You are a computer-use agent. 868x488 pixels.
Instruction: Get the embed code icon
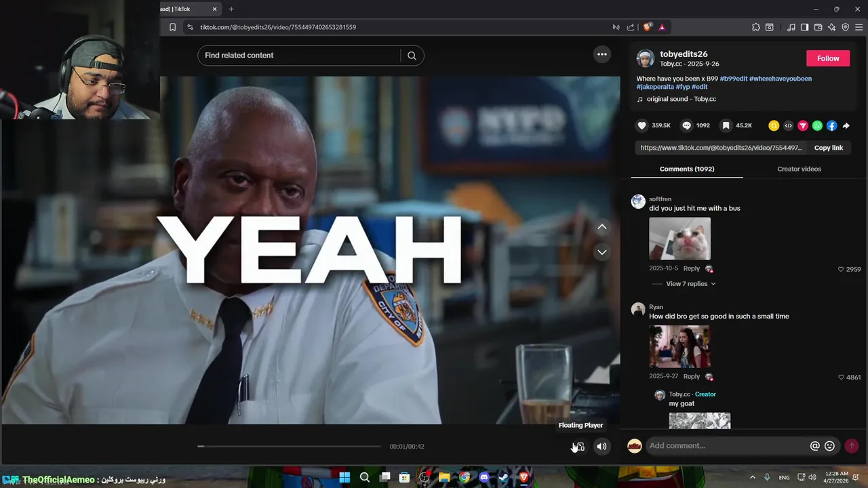click(x=788, y=125)
